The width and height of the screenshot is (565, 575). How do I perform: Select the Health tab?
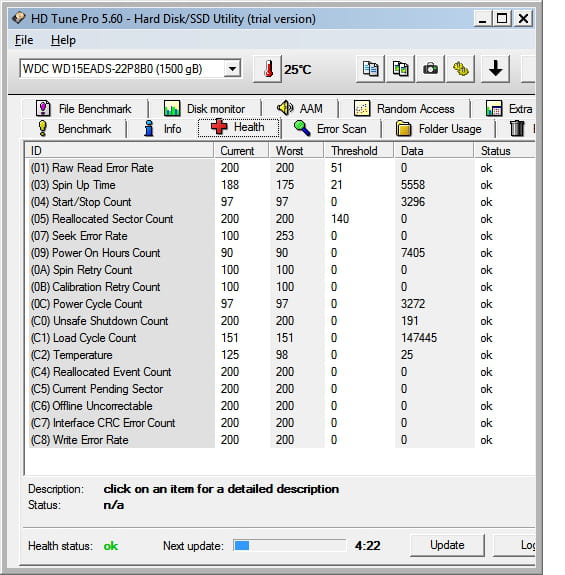pyautogui.click(x=239, y=128)
